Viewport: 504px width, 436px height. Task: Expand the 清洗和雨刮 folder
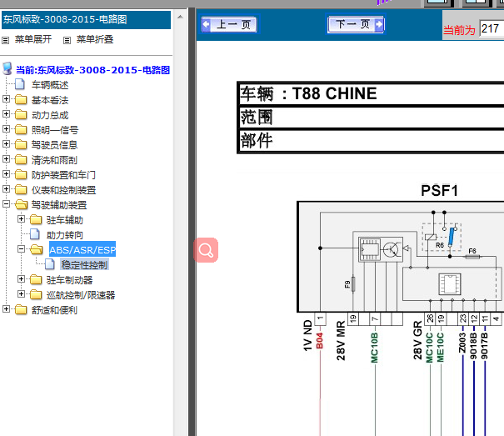[x=6, y=159]
